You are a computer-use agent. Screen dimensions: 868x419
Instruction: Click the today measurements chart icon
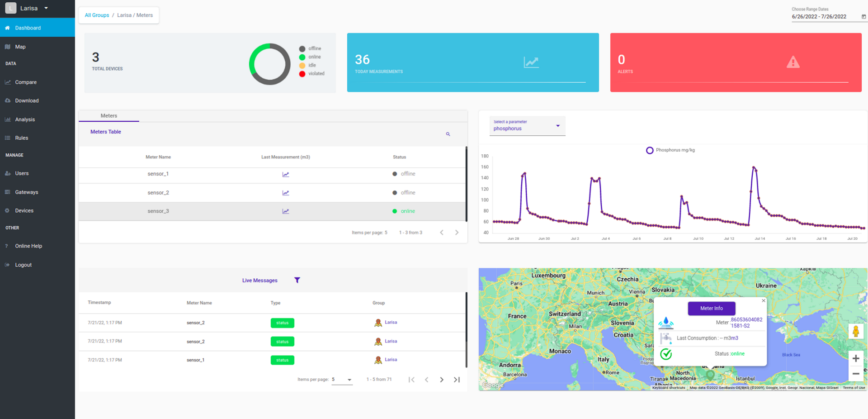coord(531,62)
